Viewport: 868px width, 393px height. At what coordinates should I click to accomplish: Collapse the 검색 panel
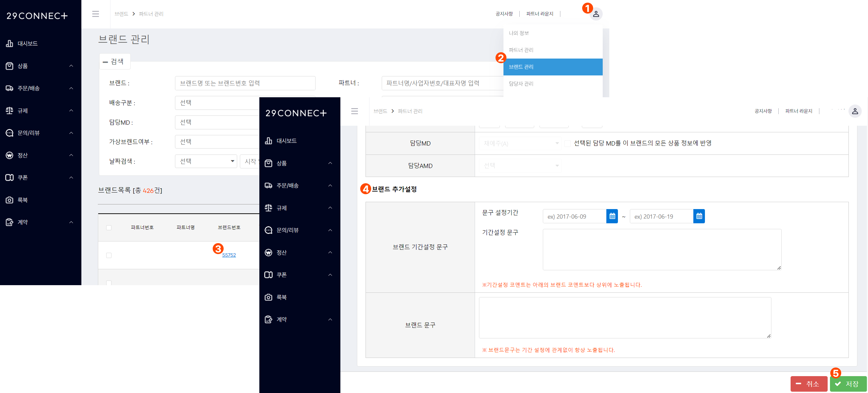[x=114, y=62]
